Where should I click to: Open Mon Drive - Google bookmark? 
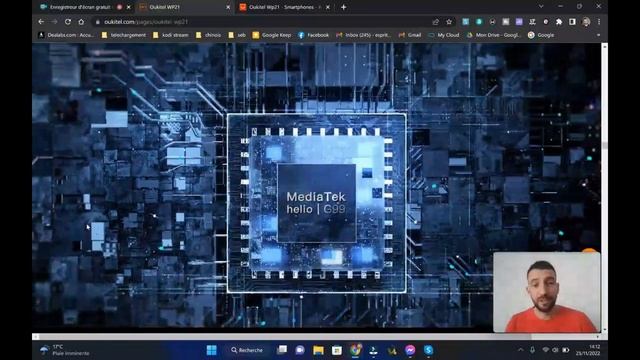coord(494,35)
